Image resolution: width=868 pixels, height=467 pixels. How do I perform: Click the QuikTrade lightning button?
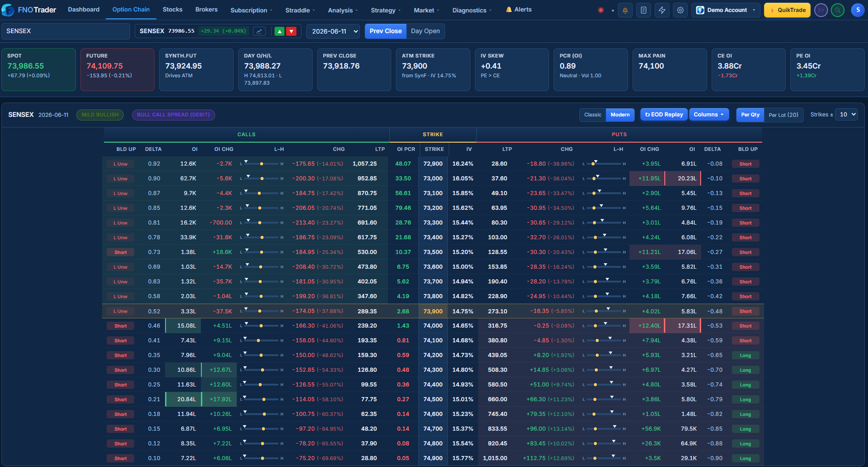(787, 10)
